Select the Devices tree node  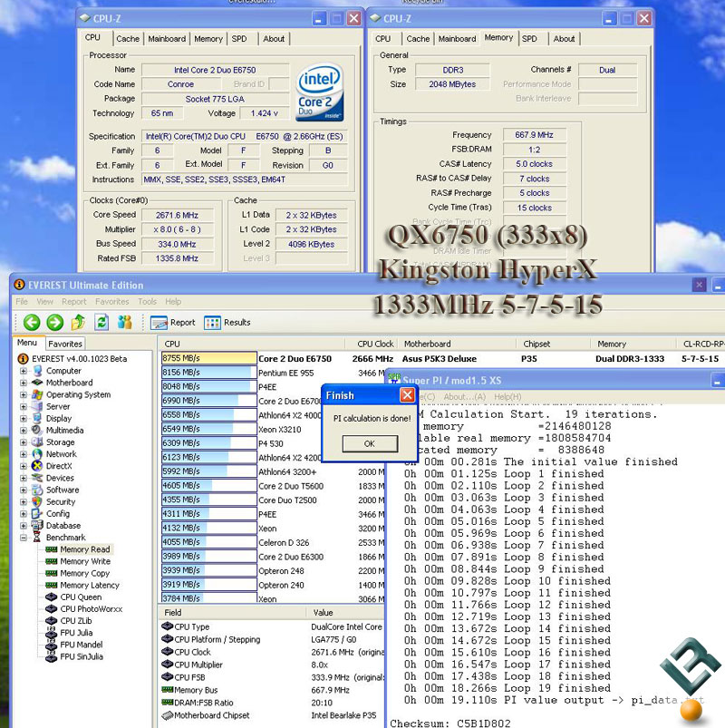tap(60, 478)
